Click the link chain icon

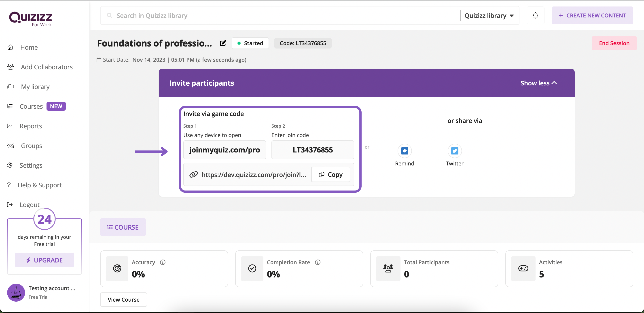click(193, 174)
